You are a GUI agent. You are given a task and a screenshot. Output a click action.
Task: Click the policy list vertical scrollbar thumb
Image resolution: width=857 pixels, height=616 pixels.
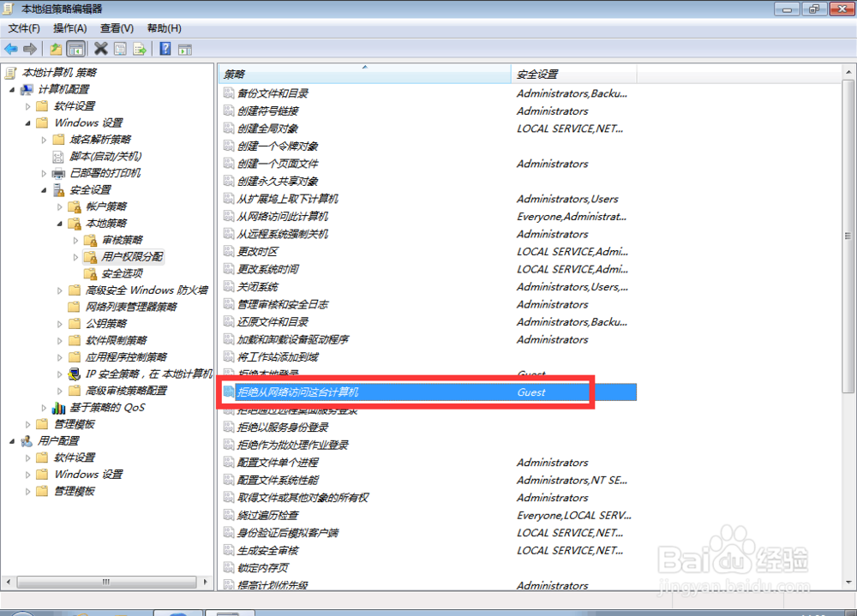click(848, 236)
